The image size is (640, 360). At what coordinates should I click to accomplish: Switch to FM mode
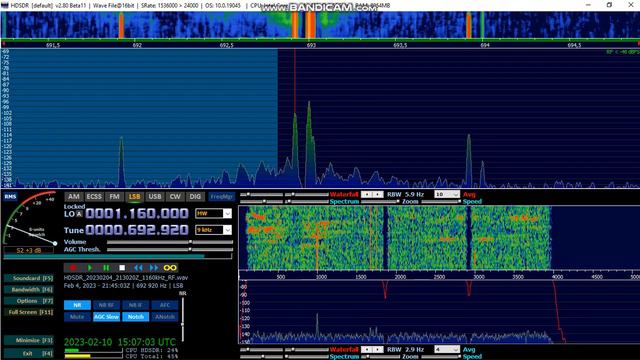(x=114, y=197)
